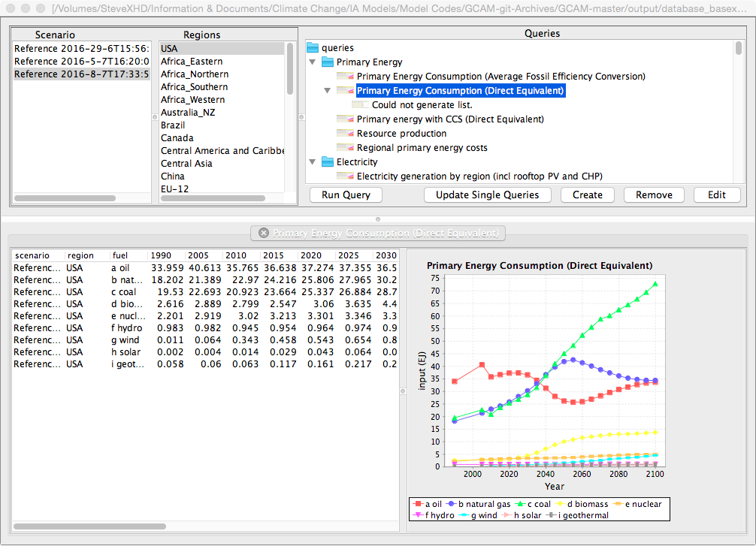
Task: Click the Edit button
Action: pyautogui.click(x=717, y=195)
